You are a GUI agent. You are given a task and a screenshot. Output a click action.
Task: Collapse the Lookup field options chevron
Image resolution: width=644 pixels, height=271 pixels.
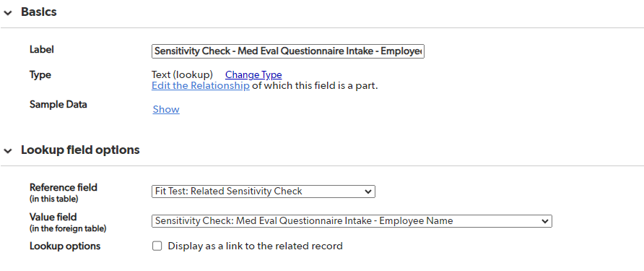click(8, 151)
